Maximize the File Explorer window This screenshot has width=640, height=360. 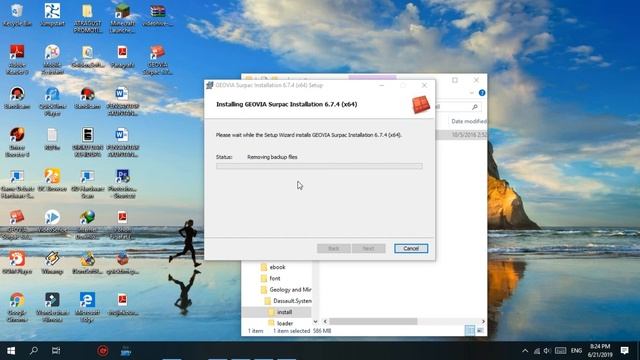pyautogui.click(x=455, y=80)
